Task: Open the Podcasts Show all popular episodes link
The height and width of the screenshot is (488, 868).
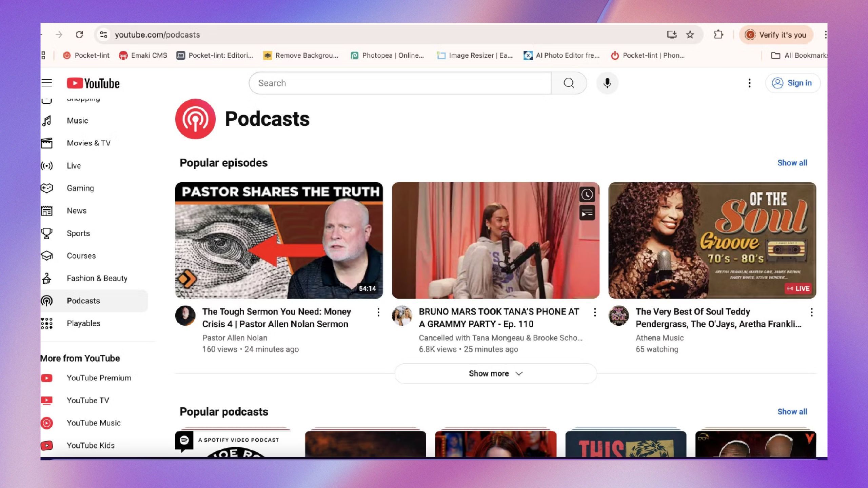Action: [792, 163]
